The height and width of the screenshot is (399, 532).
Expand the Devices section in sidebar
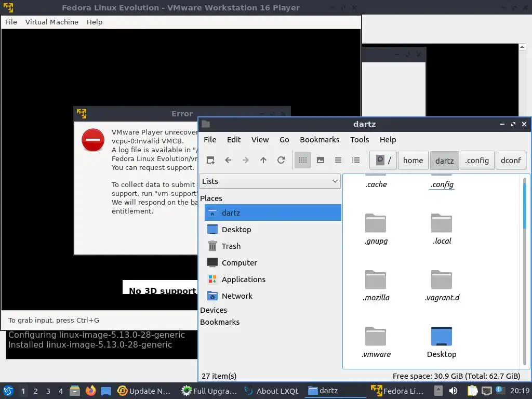click(x=214, y=310)
